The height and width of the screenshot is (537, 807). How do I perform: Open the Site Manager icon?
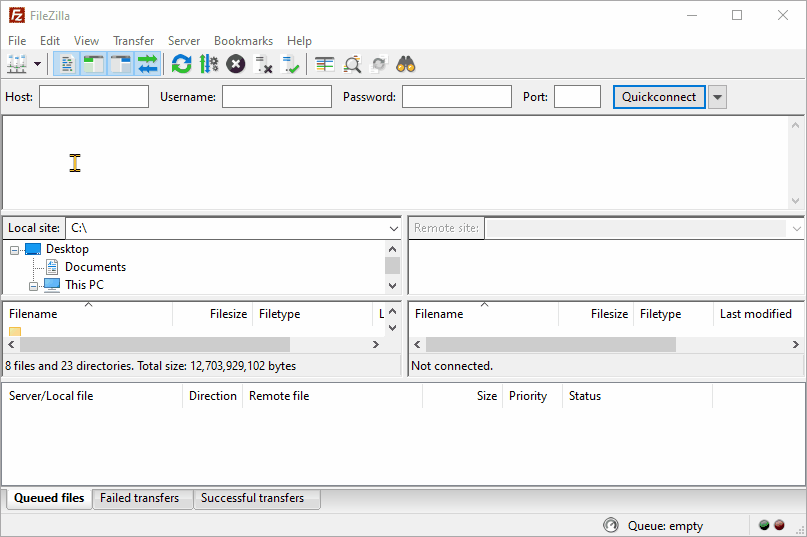17,64
